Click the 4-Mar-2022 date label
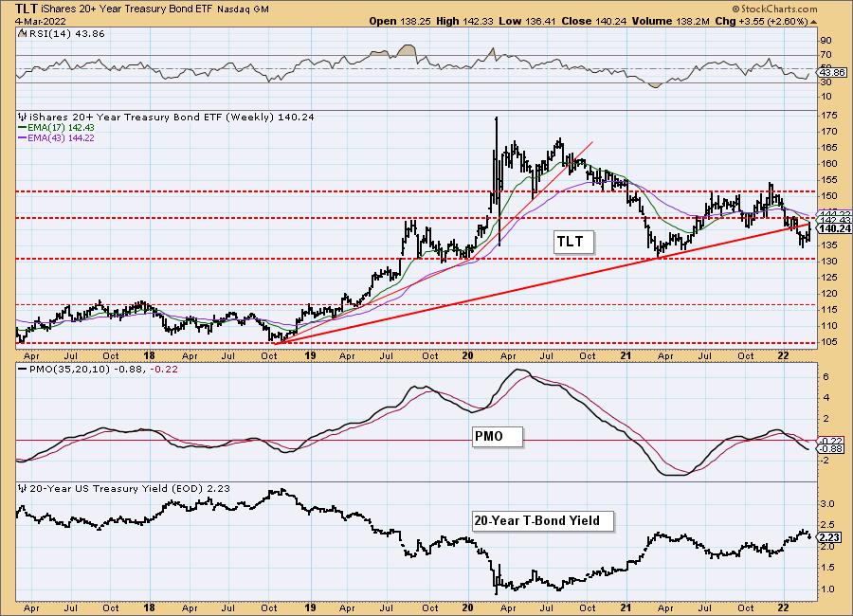 [x=41, y=21]
